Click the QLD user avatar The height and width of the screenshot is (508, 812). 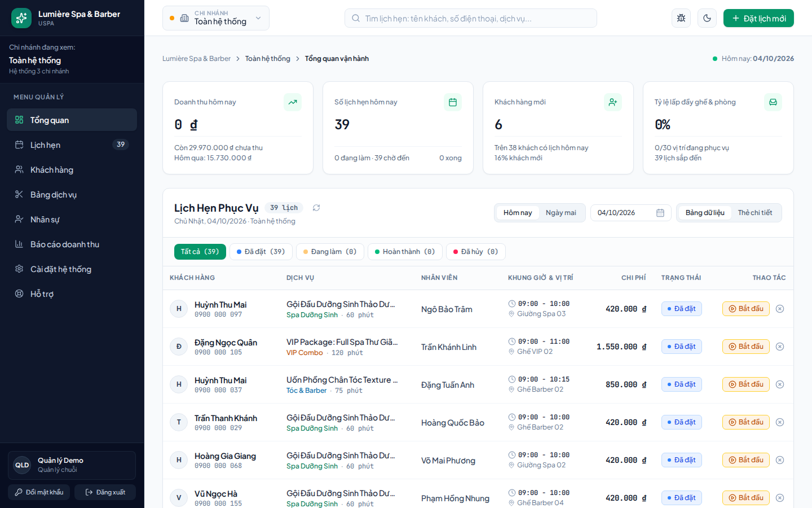[x=22, y=465]
